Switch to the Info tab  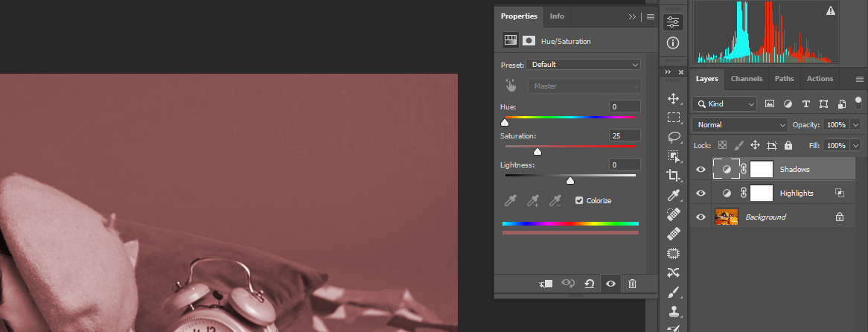click(557, 16)
